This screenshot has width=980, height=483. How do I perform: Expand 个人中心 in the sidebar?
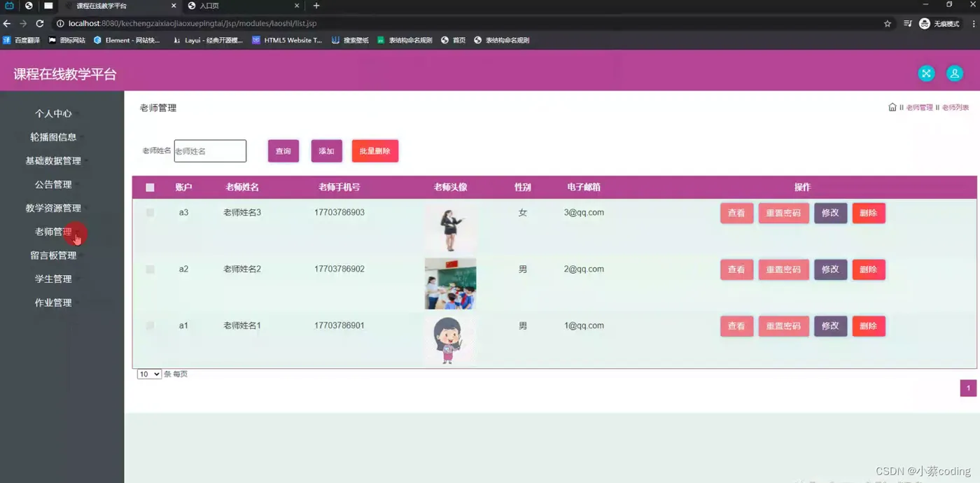[x=54, y=113]
